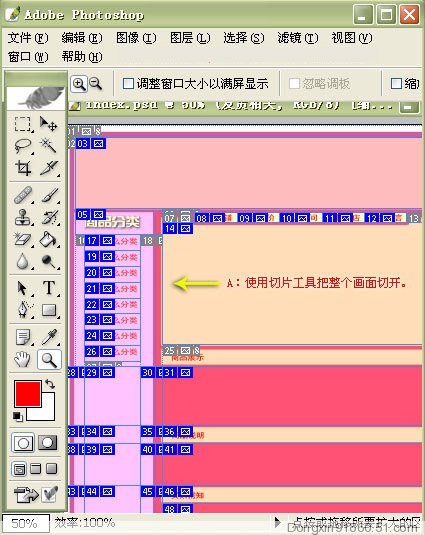Open the red foreground color swatch
Image resolution: width=425 pixels, height=535 pixels.
tap(28, 394)
